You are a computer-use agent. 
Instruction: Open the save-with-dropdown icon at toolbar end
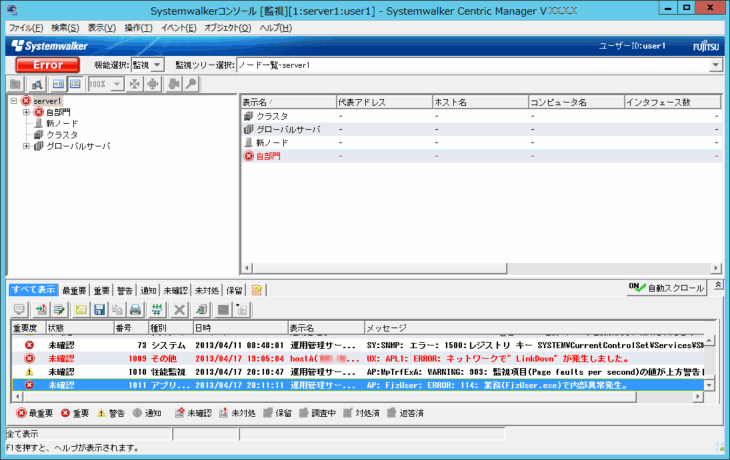242,309
